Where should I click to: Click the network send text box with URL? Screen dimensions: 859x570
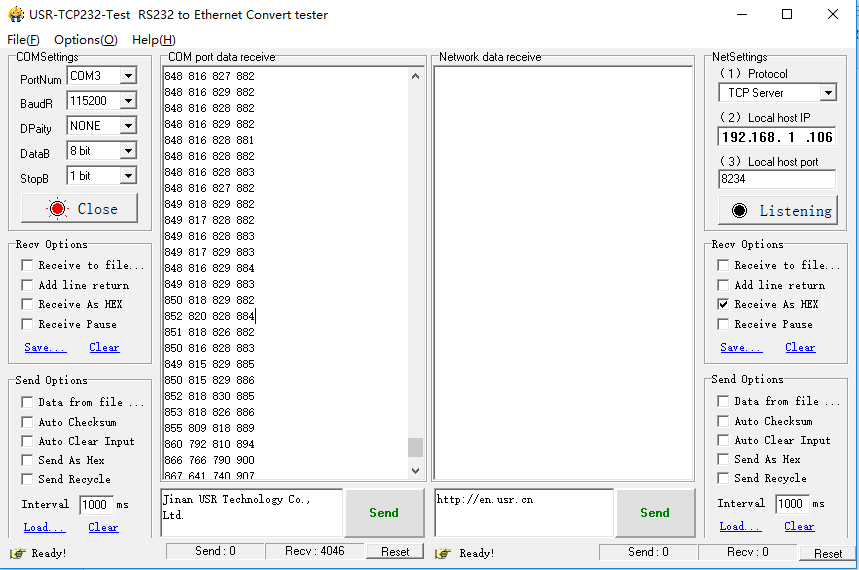coord(524,513)
